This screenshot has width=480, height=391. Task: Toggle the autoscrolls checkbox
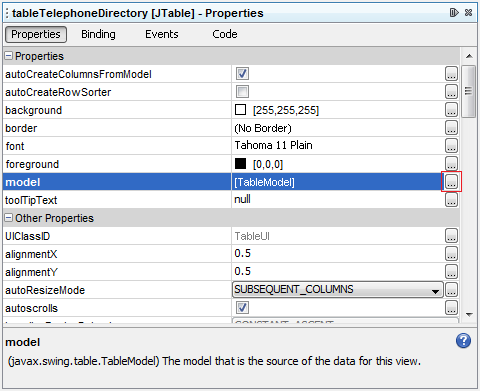coord(242,308)
